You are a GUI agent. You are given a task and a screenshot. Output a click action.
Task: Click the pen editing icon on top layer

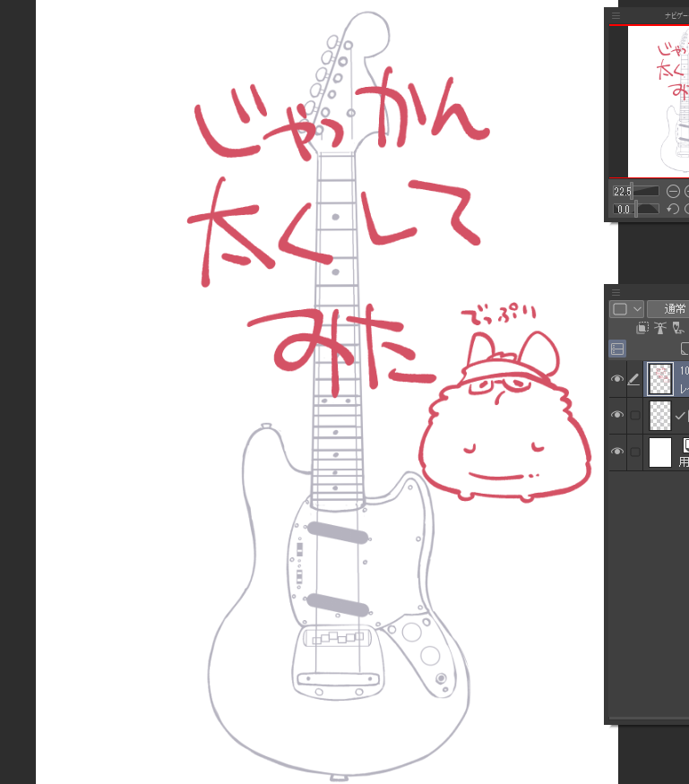pyautogui.click(x=633, y=379)
